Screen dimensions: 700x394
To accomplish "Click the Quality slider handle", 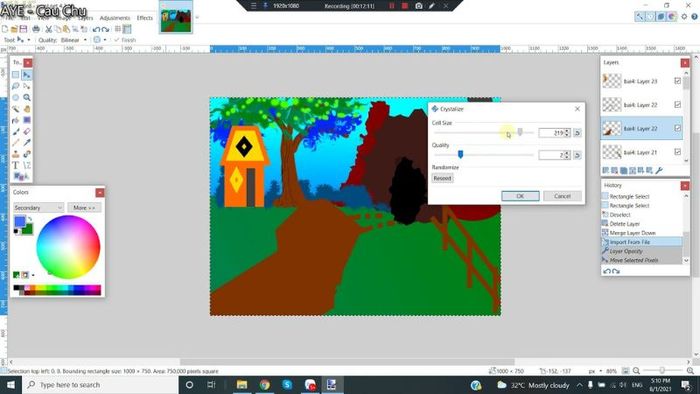I will (460, 154).
